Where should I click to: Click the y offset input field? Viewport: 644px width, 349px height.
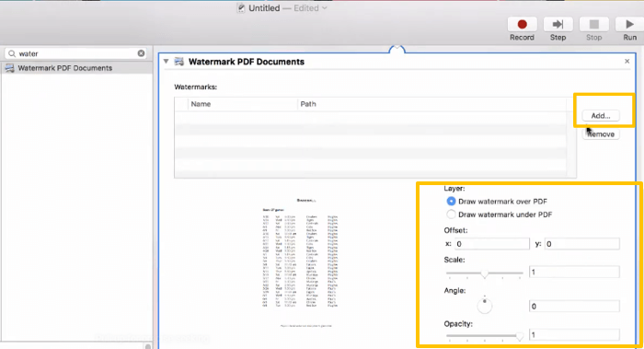(x=582, y=244)
